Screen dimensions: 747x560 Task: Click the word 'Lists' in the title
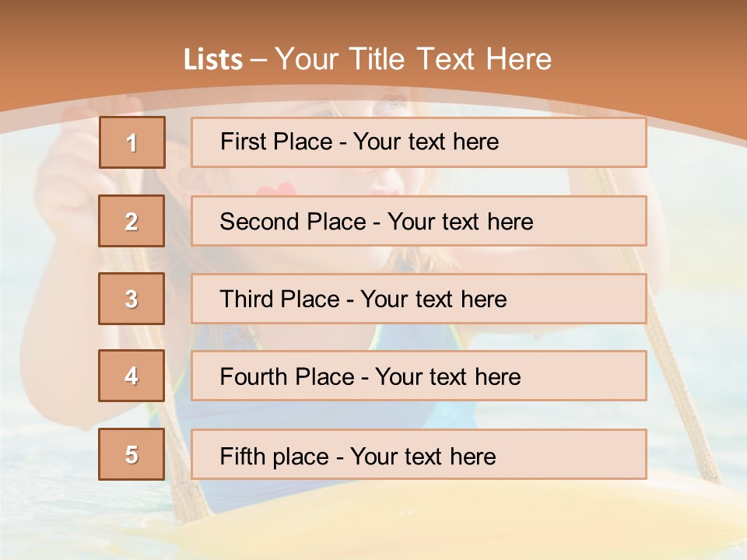212,60
